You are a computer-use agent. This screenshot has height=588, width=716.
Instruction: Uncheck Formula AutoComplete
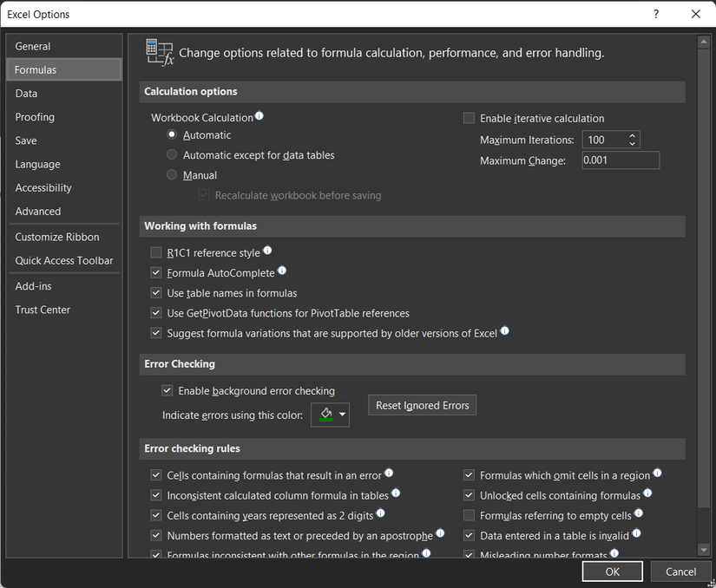point(156,273)
